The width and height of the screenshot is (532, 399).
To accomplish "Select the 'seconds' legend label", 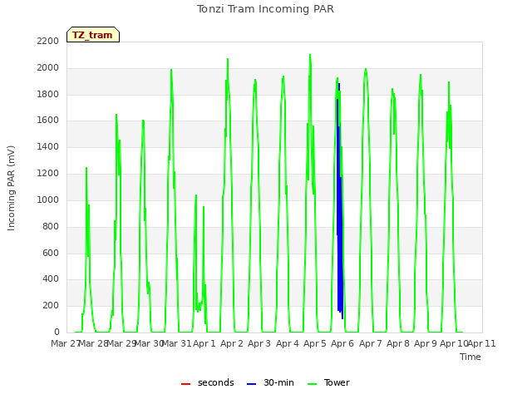I will coord(216,382).
